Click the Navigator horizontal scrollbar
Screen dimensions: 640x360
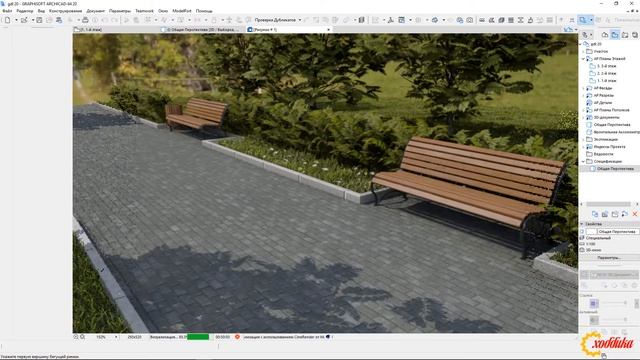click(x=608, y=204)
